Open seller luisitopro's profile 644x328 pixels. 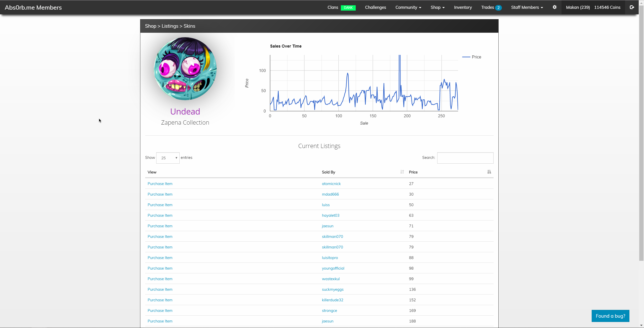[330, 258]
